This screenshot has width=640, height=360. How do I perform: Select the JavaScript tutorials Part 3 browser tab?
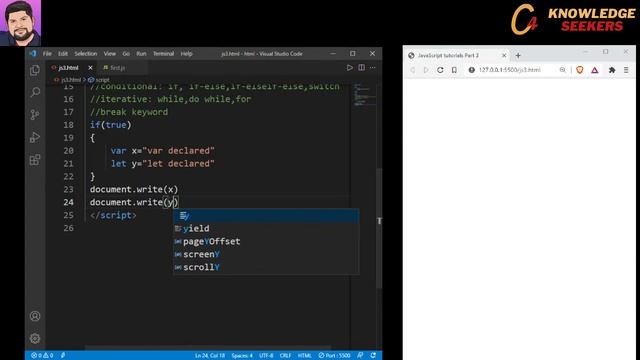448,55
